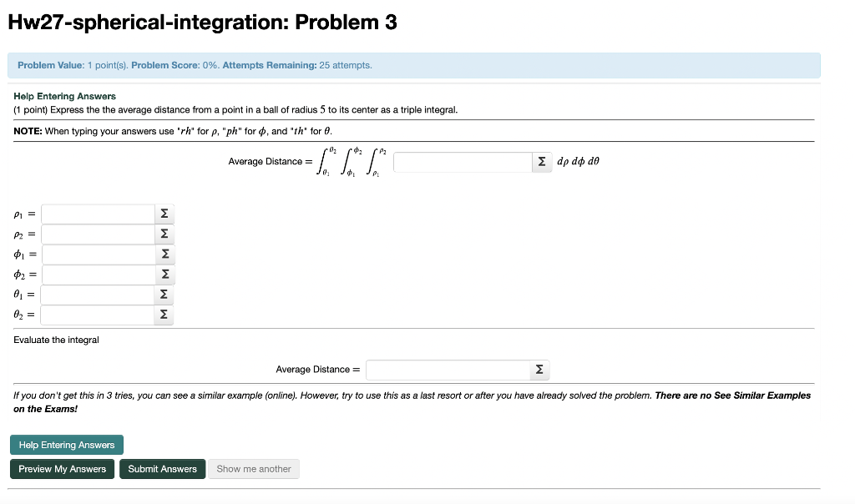Submit Answers for grading
855x504 pixels.
162,468
